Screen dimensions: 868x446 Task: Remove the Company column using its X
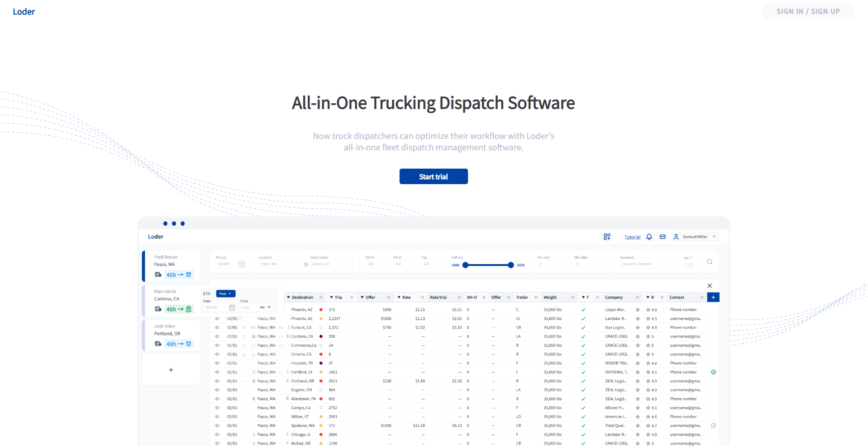pos(637,297)
